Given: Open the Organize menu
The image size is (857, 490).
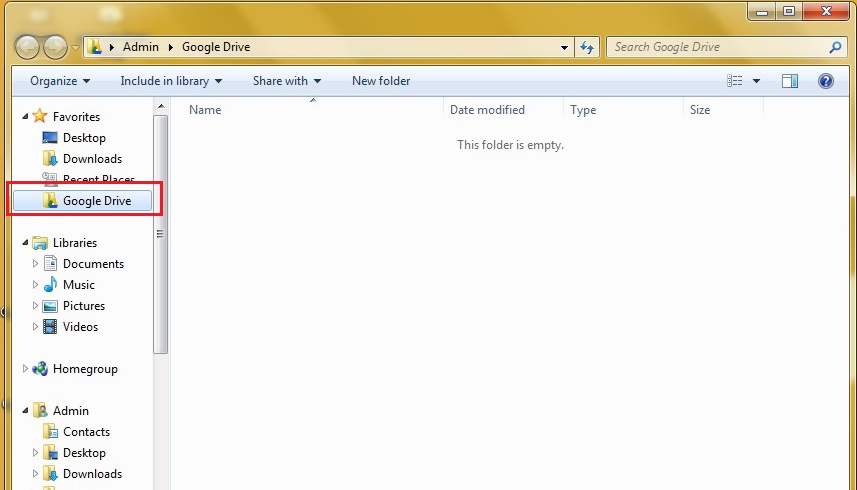Looking at the screenshot, I should [x=60, y=81].
